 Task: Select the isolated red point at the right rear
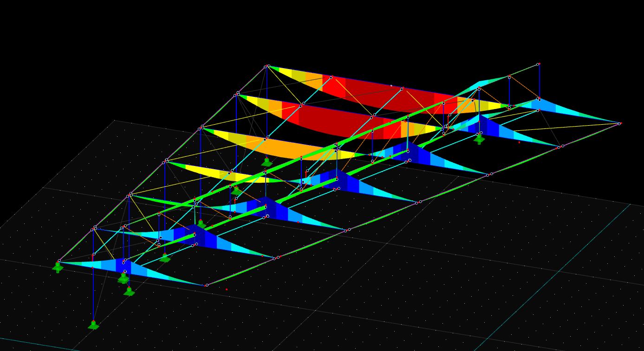519,142
